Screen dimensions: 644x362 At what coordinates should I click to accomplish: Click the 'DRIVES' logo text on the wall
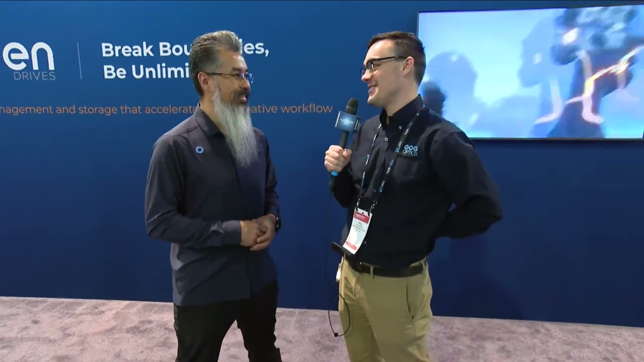[x=35, y=76]
